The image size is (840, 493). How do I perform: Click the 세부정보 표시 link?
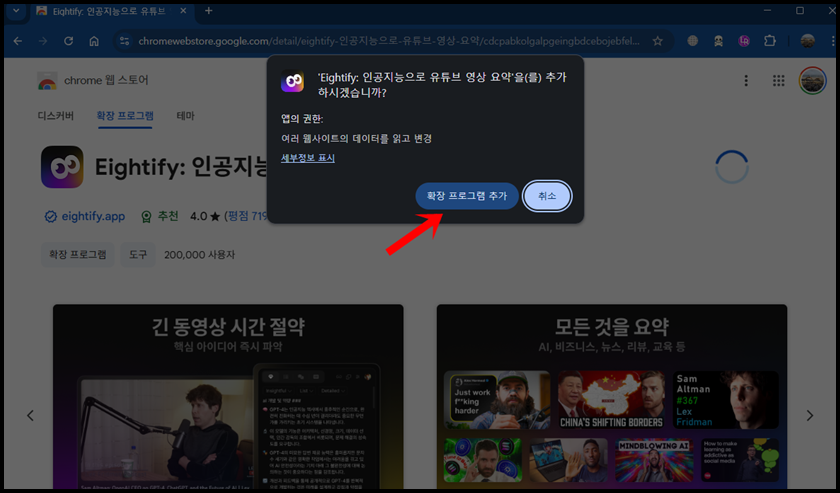[308, 158]
